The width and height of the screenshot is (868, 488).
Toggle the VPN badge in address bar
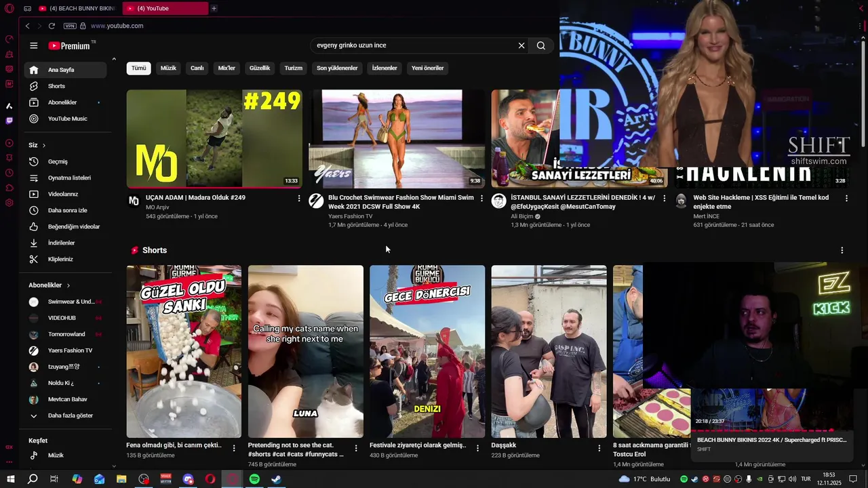click(70, 26)
